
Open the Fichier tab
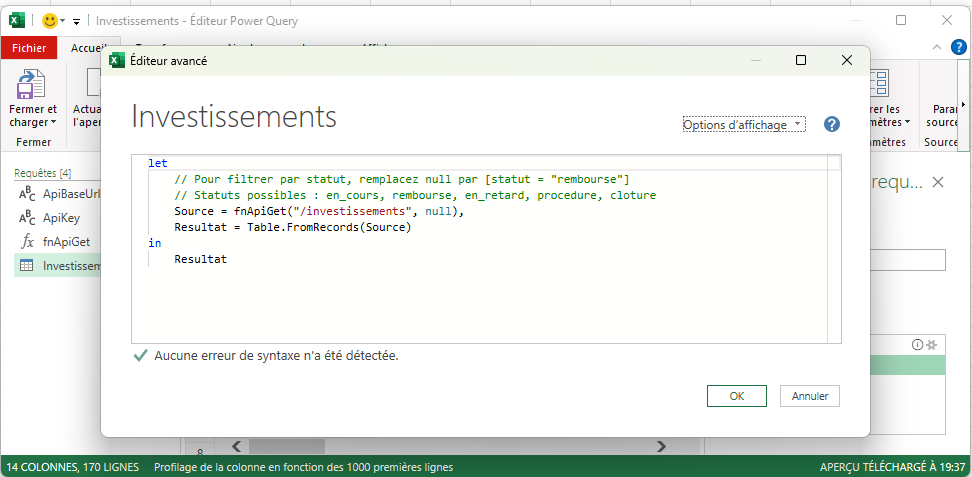point(29,48)
